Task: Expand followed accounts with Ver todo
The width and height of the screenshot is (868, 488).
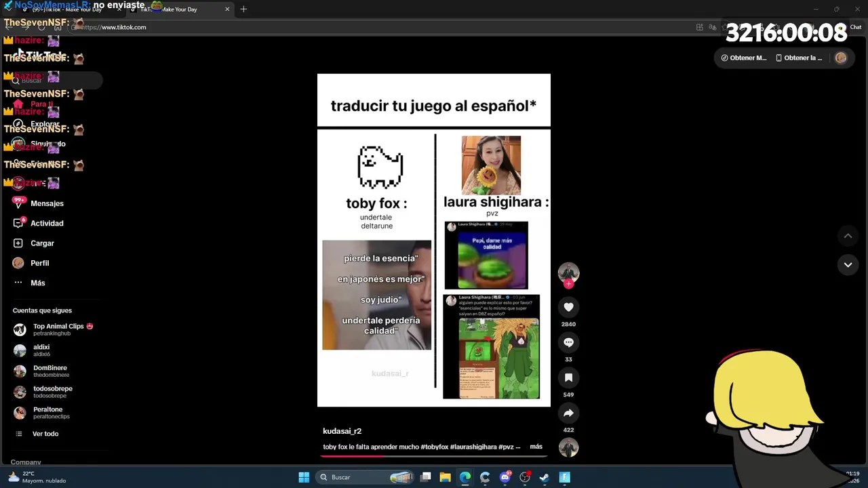Action: click(37, 434)
